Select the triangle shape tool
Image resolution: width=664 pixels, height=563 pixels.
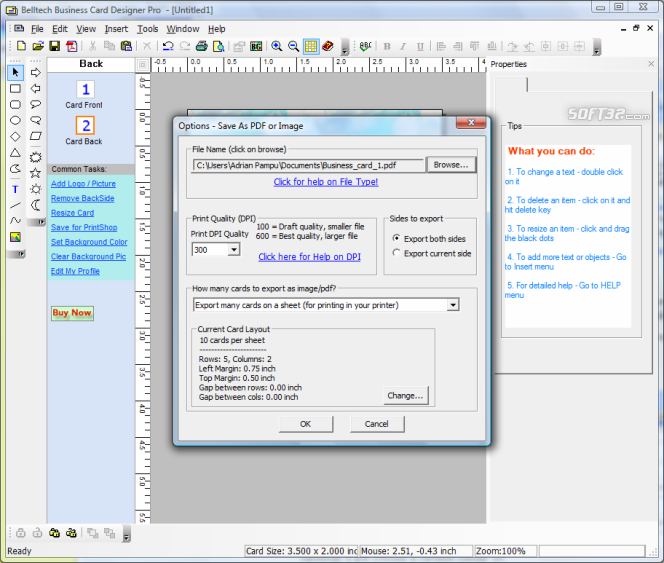pyautogui.click(x=15, y=153)
